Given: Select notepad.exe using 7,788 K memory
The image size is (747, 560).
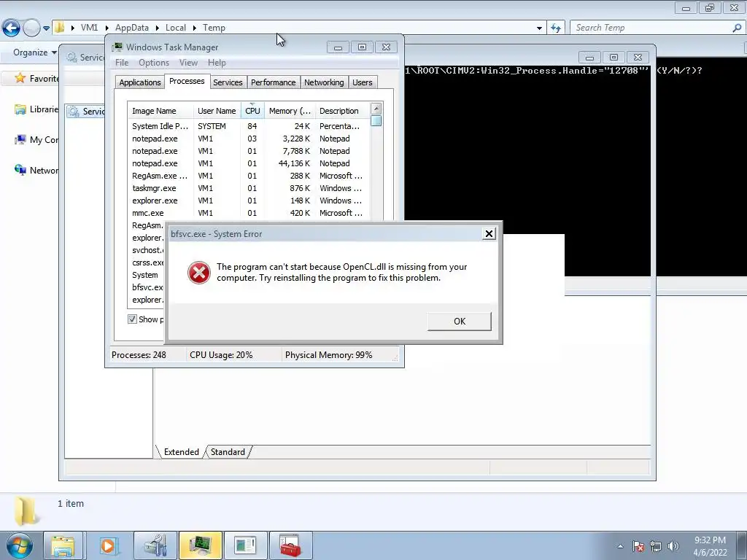Looking at the screenshot, I should tap(248, 151).
